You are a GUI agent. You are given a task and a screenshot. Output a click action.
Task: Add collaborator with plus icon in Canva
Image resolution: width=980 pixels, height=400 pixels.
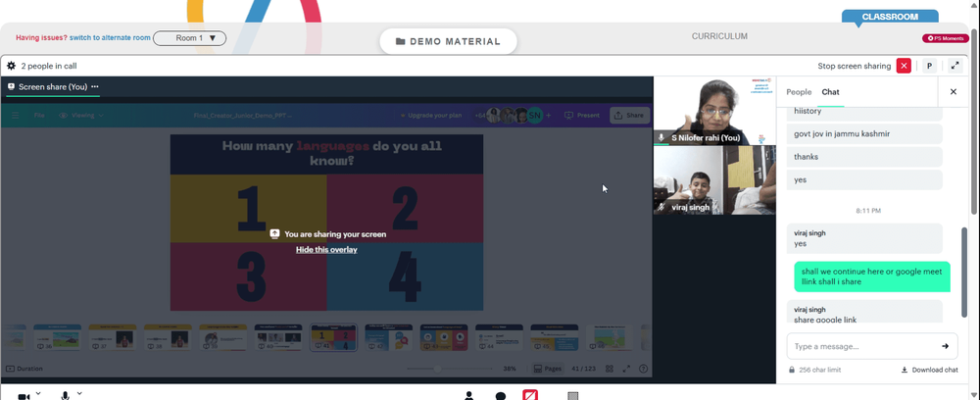(549, 116)
